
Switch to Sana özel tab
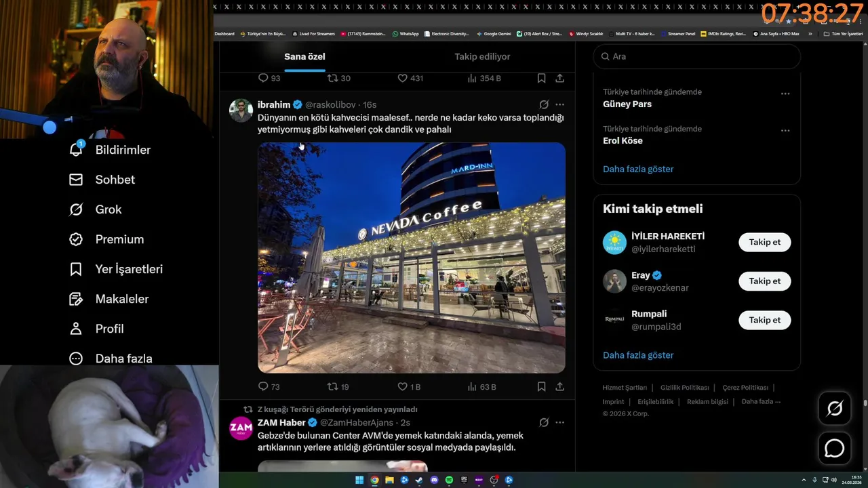pyautogui.click(x=304, y=56)
